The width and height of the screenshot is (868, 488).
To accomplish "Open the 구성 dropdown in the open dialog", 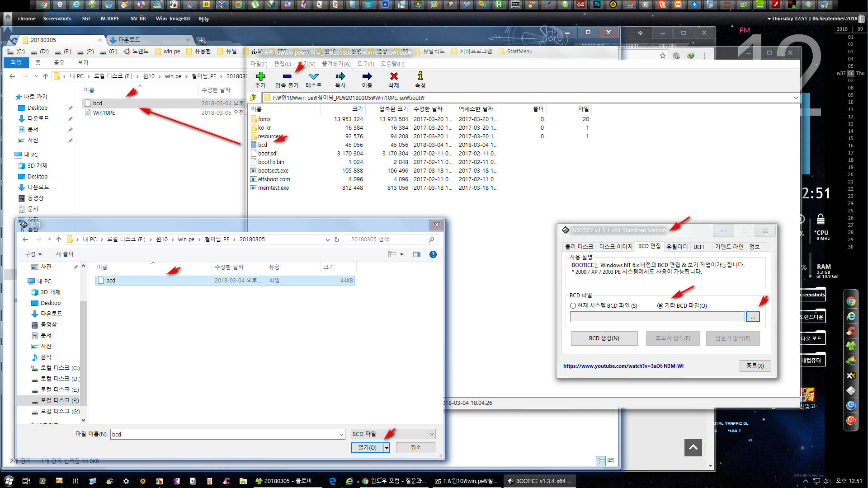I will 33,254.
